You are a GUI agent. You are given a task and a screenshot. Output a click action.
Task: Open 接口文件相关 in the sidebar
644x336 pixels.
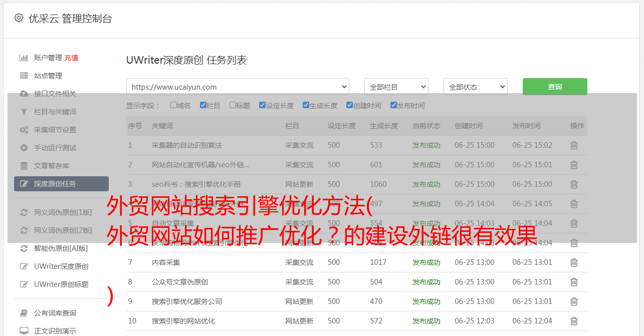(x=55, y=94)
